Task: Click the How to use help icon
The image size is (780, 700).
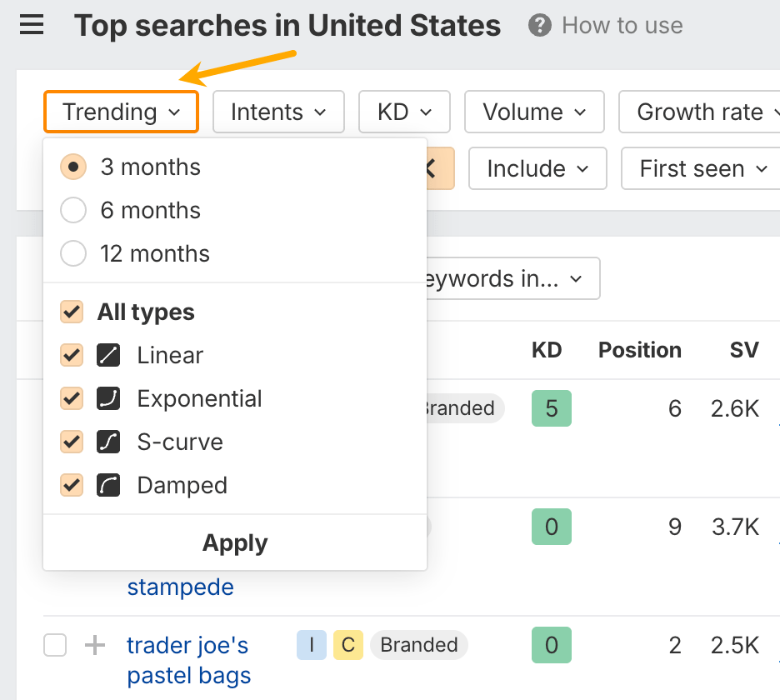Action: pyautogui.click(x=538, y=25)
